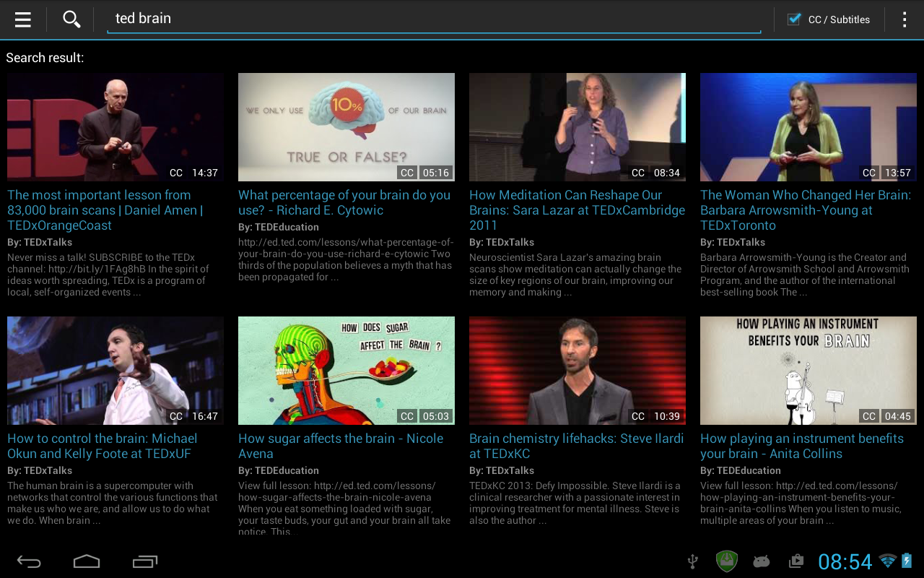
Task: Tap the 'Search result:' heading
Action: (45, 58)
